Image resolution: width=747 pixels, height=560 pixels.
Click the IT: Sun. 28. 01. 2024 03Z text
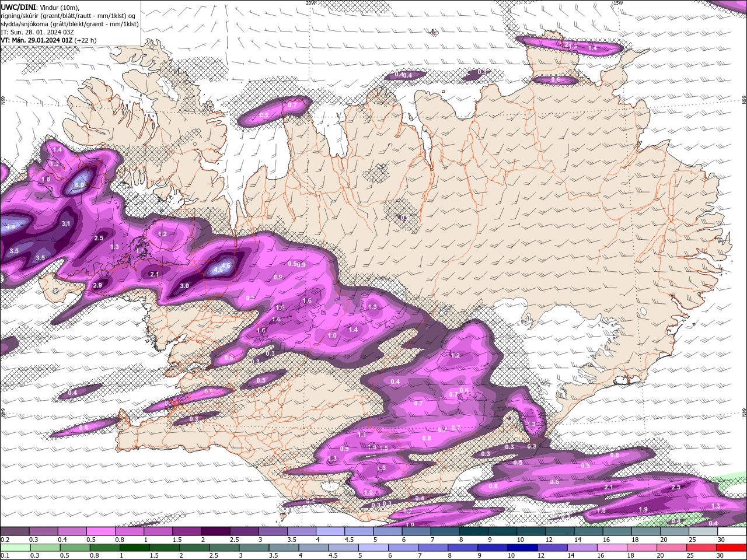[x=36, y=32]
